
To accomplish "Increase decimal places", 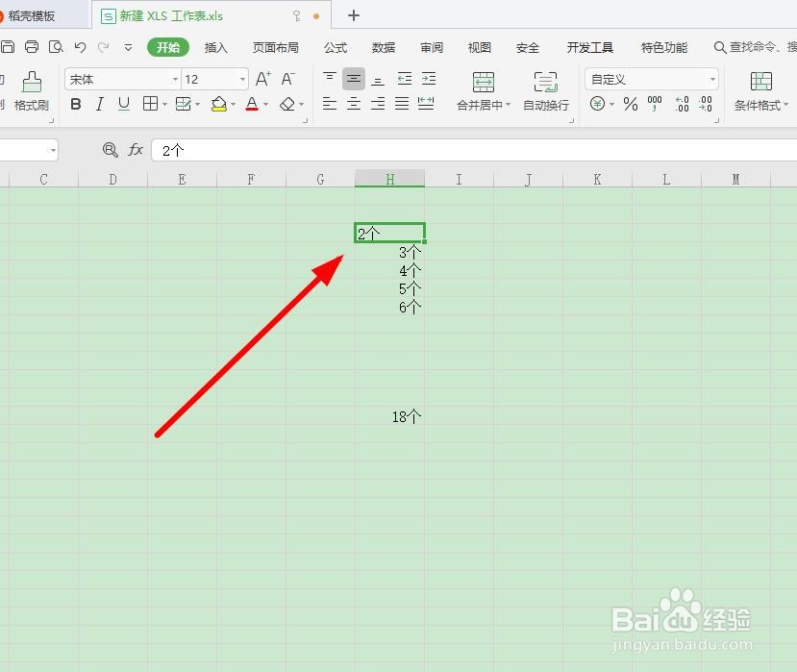I will point(682,104).
